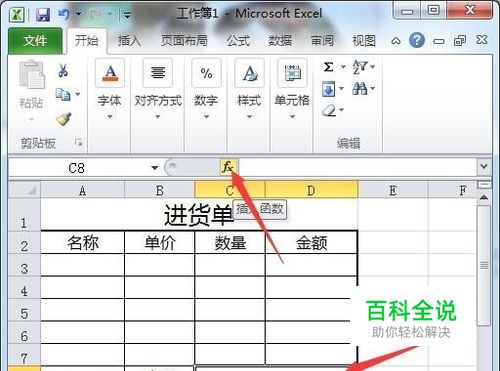Expand the formula bar chevron

[484, 166]
